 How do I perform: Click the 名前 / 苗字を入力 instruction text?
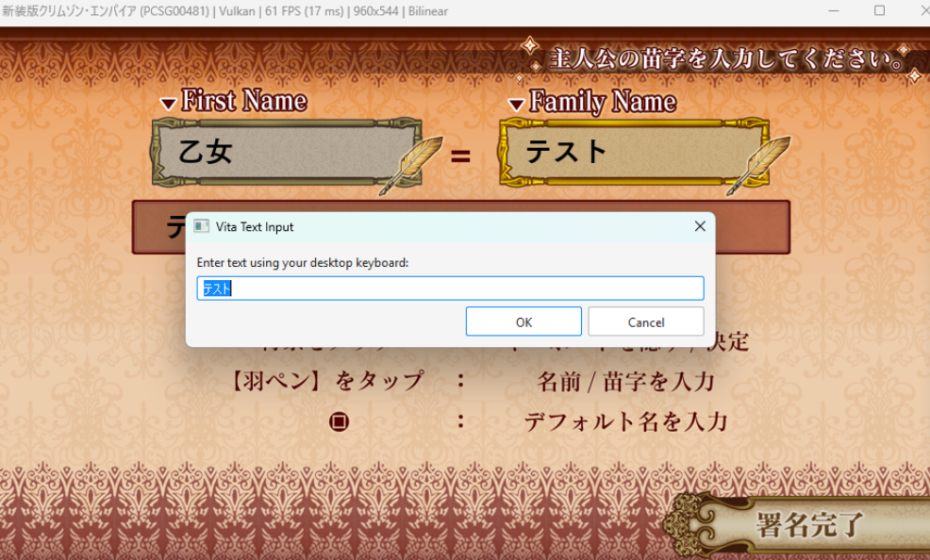click(x=625, y=382)
